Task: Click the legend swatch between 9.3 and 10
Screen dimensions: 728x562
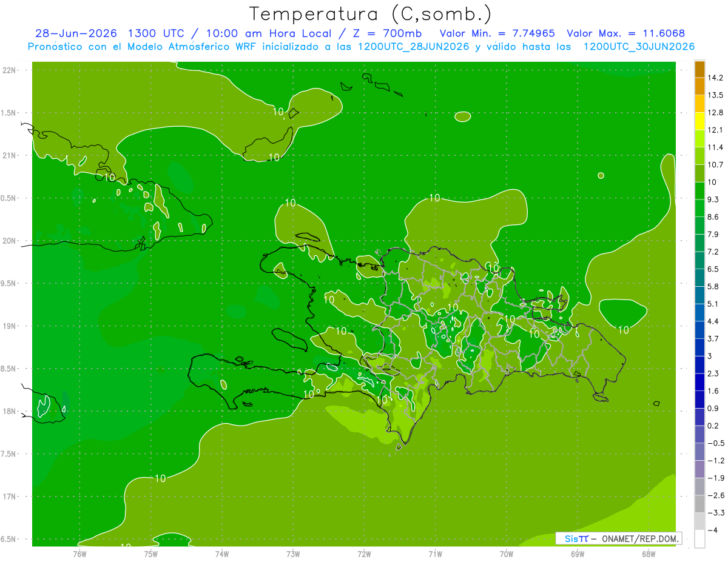Action: (x=699, y=191)
